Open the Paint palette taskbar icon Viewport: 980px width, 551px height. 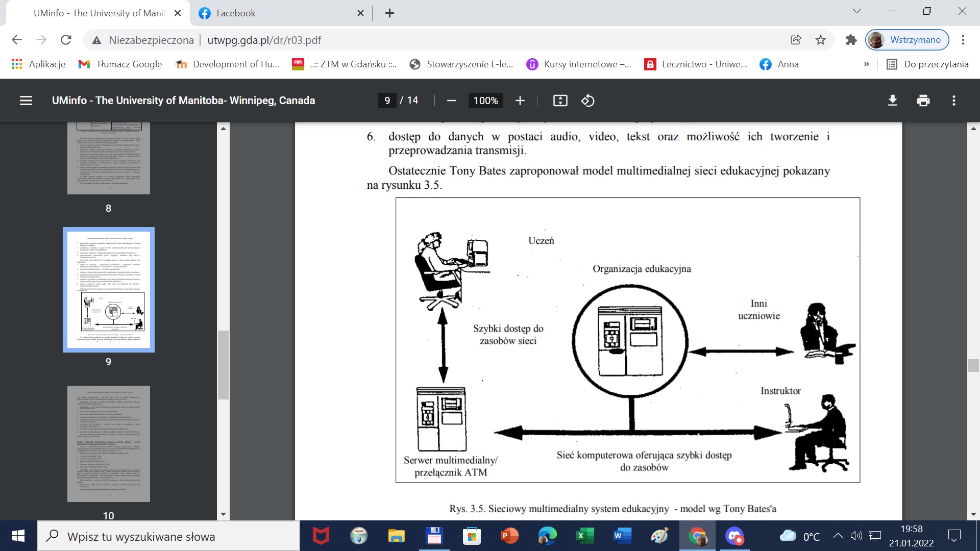tap(659, 536)
